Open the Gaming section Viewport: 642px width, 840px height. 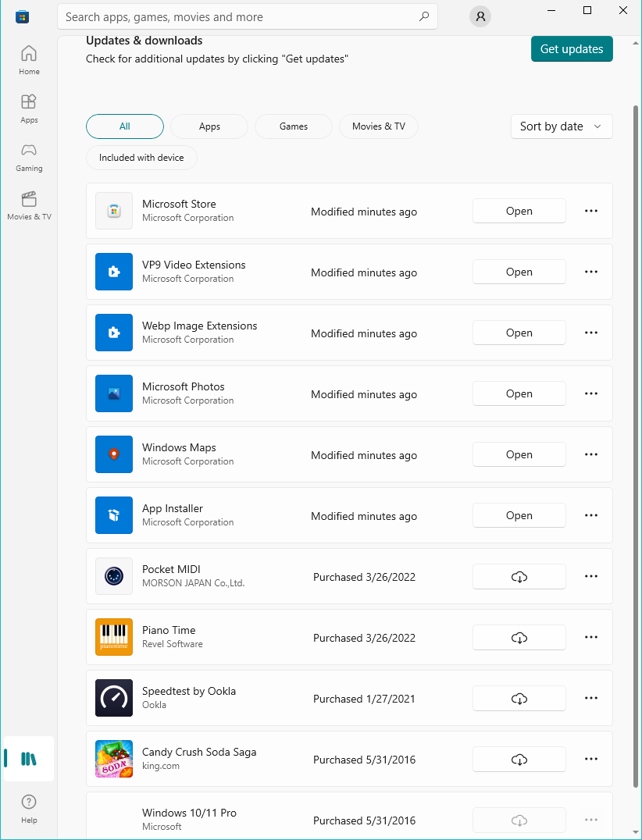tap(29, 157)
